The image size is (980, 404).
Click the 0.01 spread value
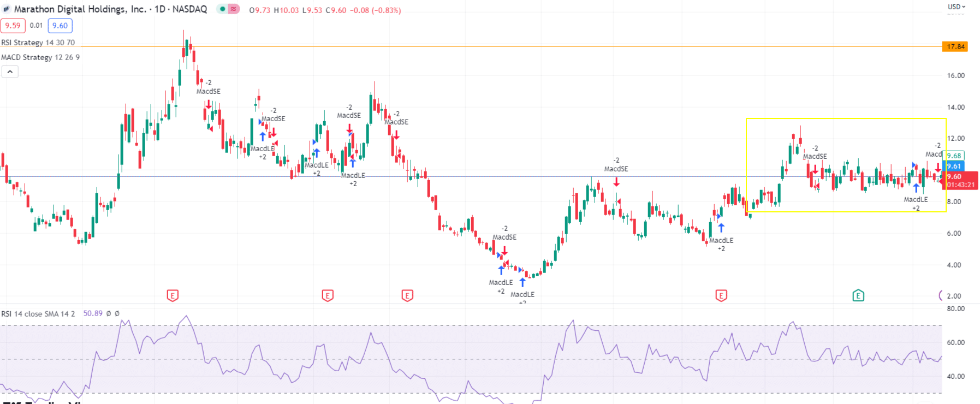(x=36, y=26)
